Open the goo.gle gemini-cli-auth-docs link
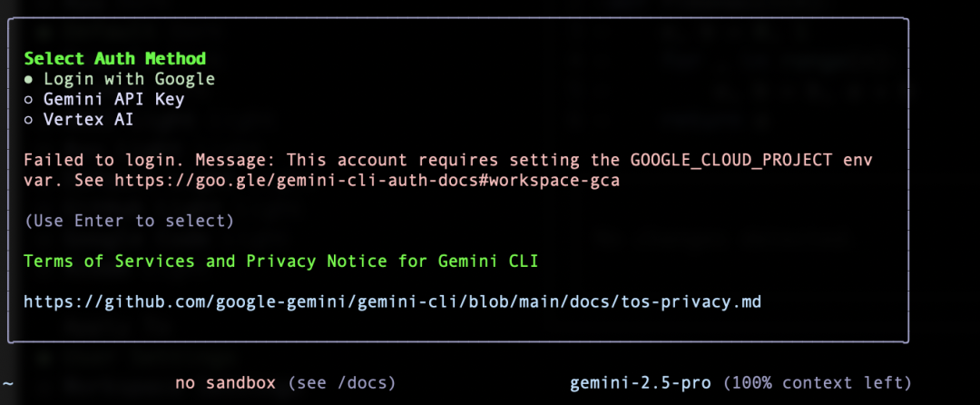The image size is (980, 405). click(x=367, y=182)
